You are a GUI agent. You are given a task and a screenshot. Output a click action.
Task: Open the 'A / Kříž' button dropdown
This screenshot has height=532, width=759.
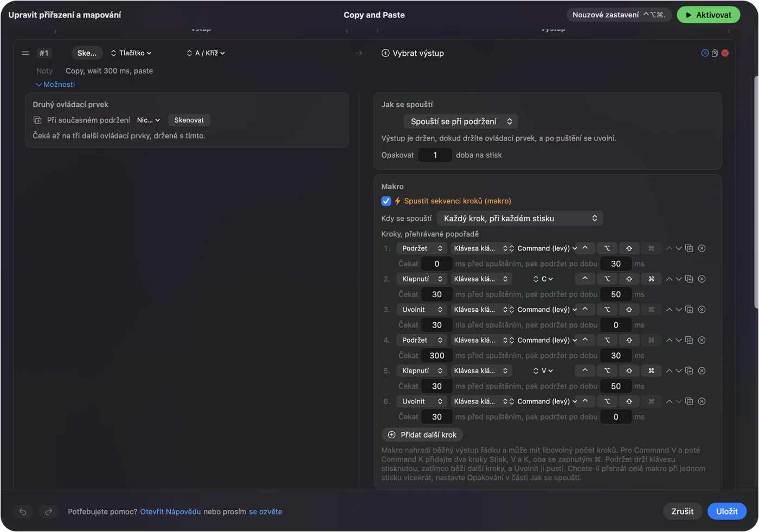(205, 53)
